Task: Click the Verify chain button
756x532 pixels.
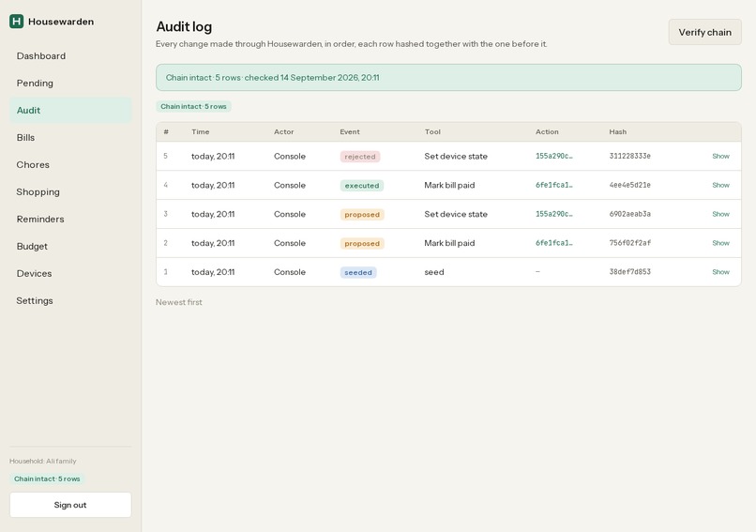Action: point(705,32)
